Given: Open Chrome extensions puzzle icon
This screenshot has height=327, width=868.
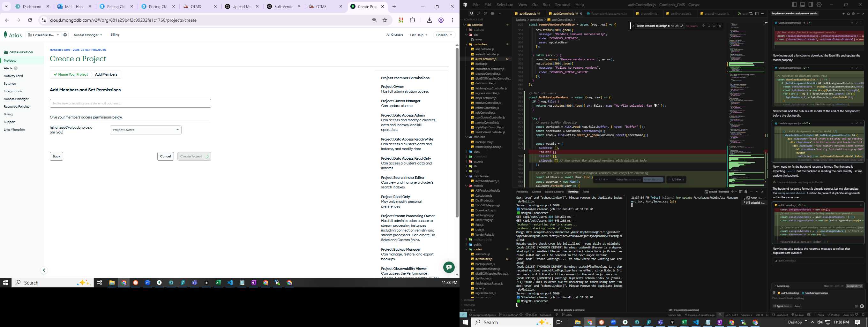Looking at the screenshot, I should (412, 20).
